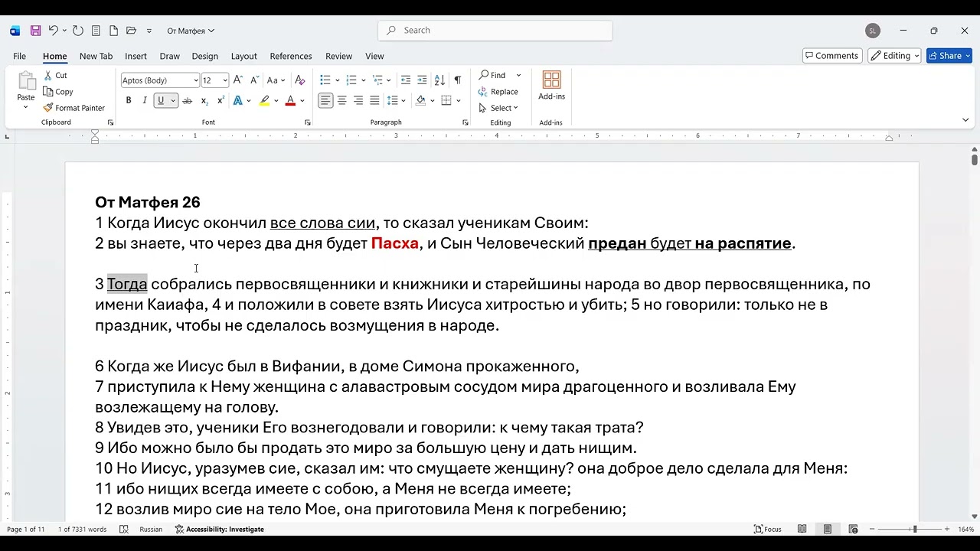The width and height of the screenshot is (980, 551).
Task: Insert a bulleted list
Action: point(325,80)
